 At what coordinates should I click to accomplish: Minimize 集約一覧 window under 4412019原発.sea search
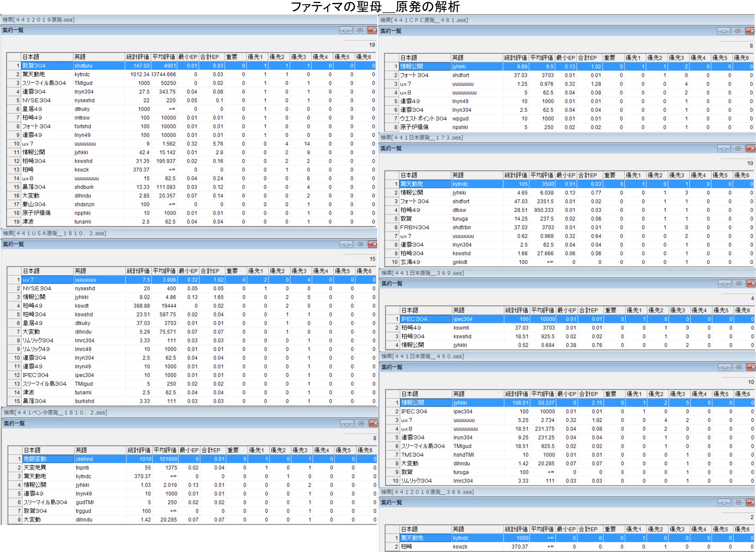pos(346,30)
